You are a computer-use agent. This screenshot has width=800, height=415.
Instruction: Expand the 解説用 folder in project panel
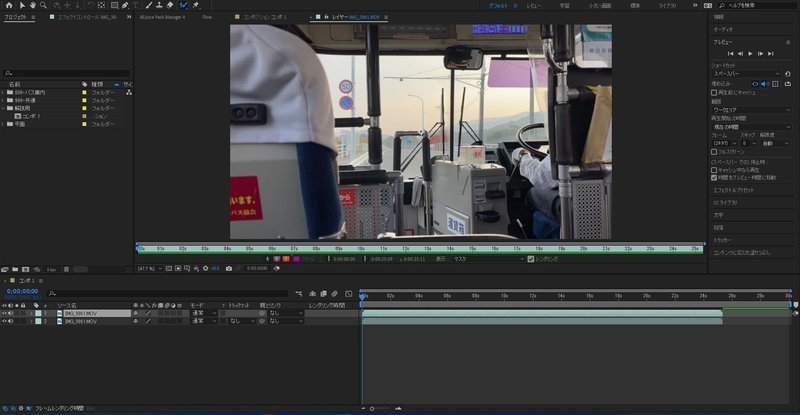3,108
